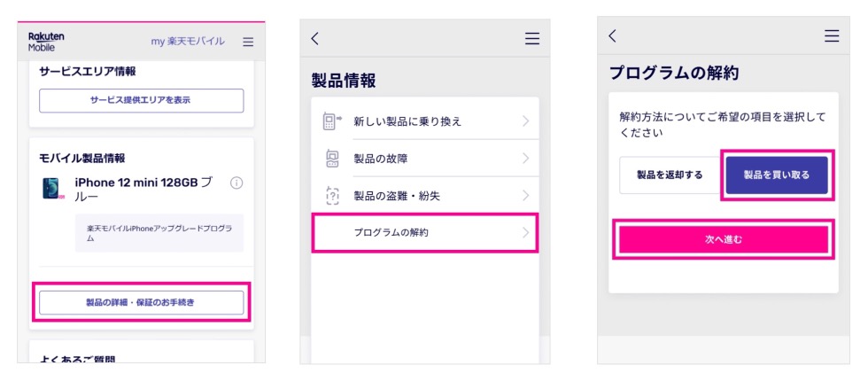Open hamburger menu on プログラムの解約 screen

pyautogui.click(x=831, y=35)
